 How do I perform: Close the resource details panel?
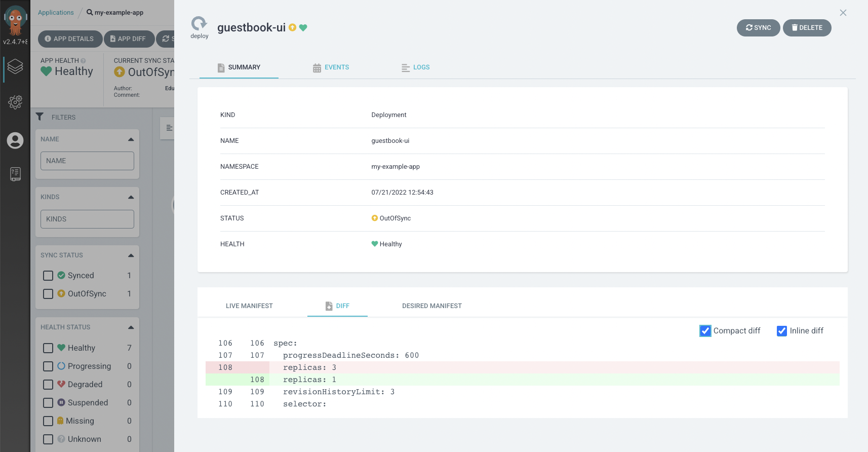click(x=843, y=13)
